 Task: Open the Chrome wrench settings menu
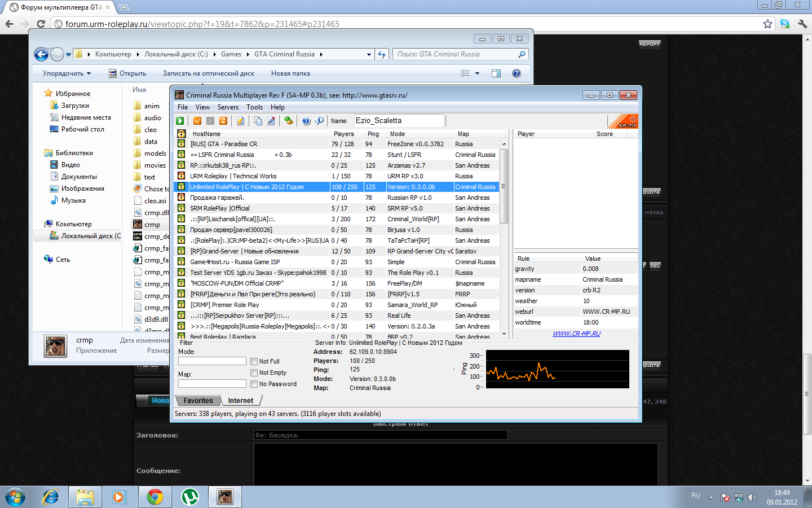802,24
